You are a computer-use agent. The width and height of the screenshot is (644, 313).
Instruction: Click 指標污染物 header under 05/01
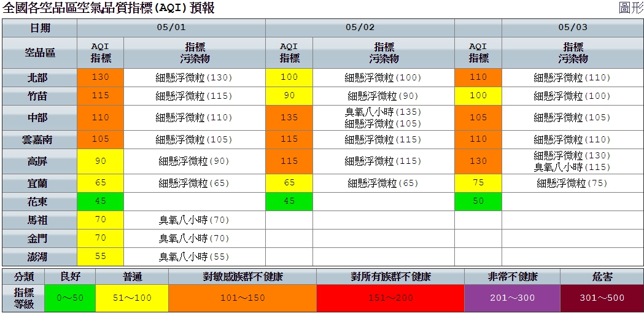[x=195, y=53]
